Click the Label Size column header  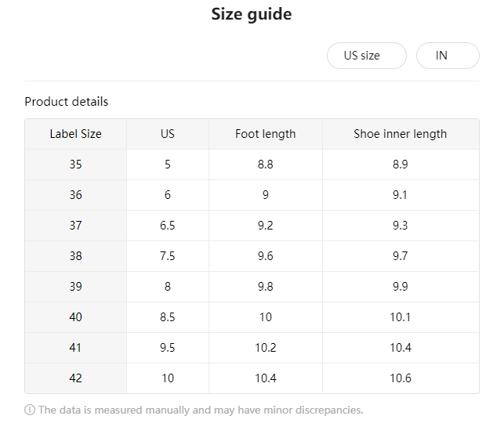coord(75,134)
